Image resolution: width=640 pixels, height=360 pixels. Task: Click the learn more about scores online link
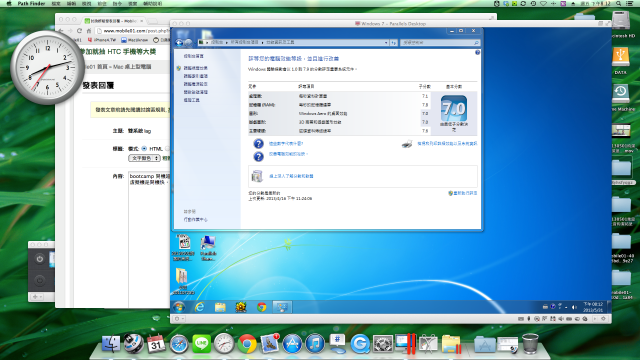[291, 176]
